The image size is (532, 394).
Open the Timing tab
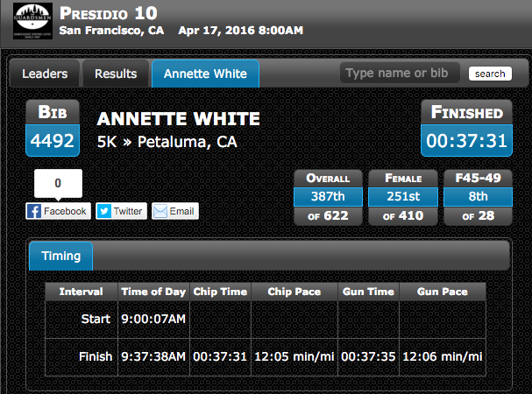(61, 256)
